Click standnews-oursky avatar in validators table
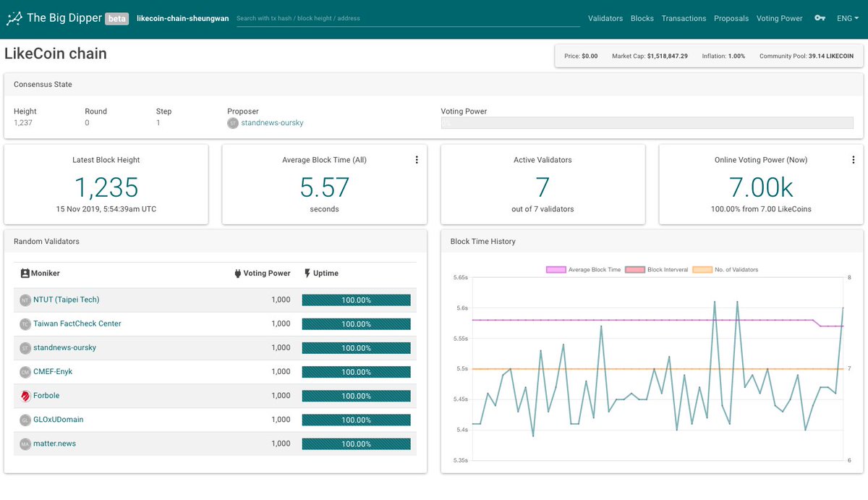868x500 pixels. click(25, 348)
